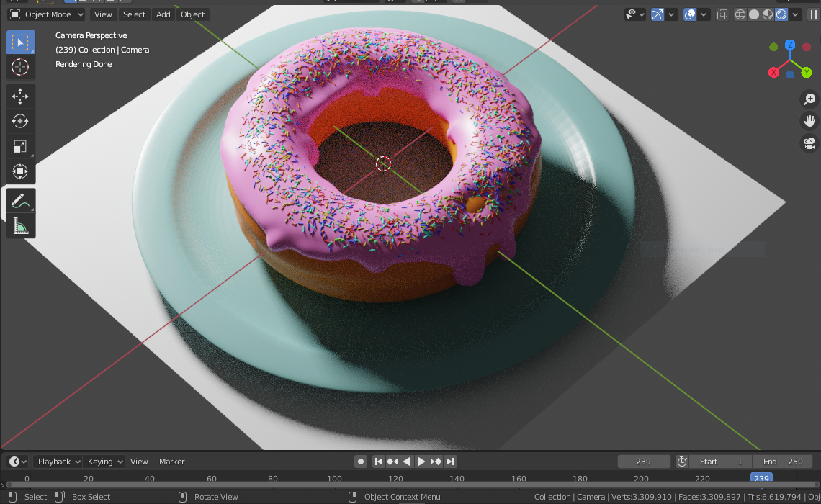Open the Object Mode dropdown

tap(48, 14)
